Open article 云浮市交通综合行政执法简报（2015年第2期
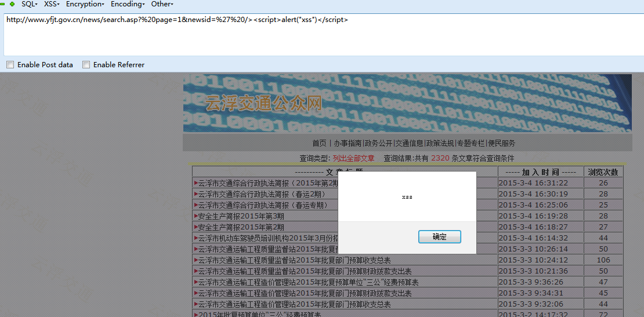The height and width of the screenshot is (317, 644). [268, 183]
